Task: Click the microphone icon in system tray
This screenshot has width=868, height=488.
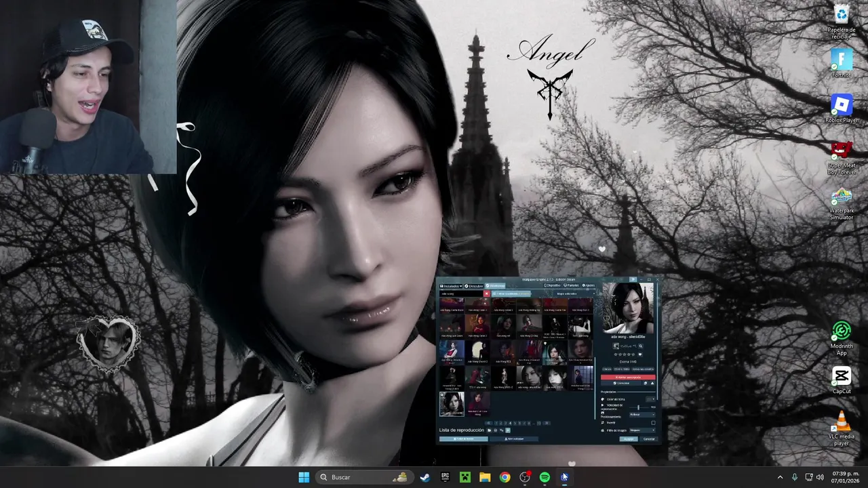Action: point(794,477)
